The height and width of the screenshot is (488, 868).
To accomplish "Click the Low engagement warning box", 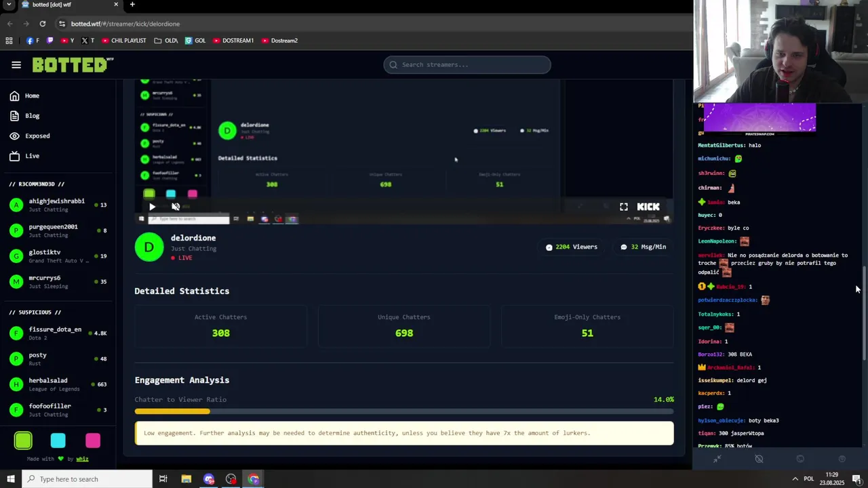I will 404,433.
